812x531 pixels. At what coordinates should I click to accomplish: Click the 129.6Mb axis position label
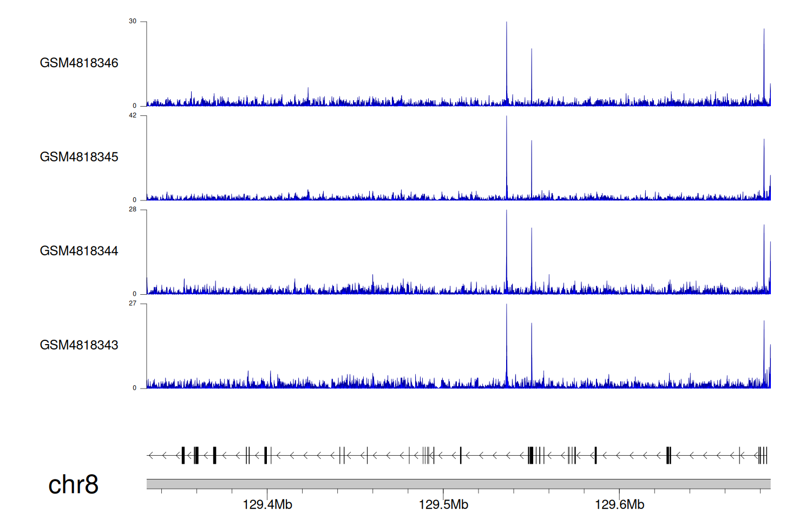(619, 505)
